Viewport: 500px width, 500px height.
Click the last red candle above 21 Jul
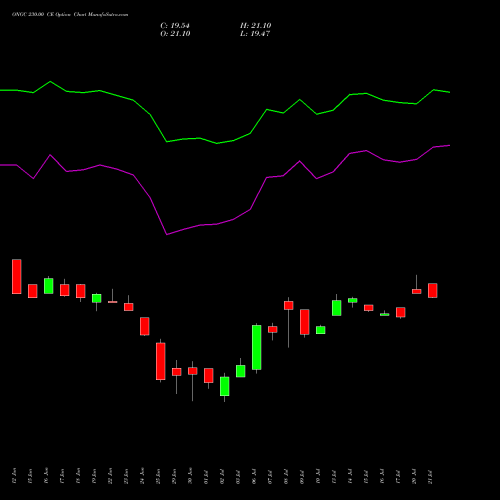[433, 290]
